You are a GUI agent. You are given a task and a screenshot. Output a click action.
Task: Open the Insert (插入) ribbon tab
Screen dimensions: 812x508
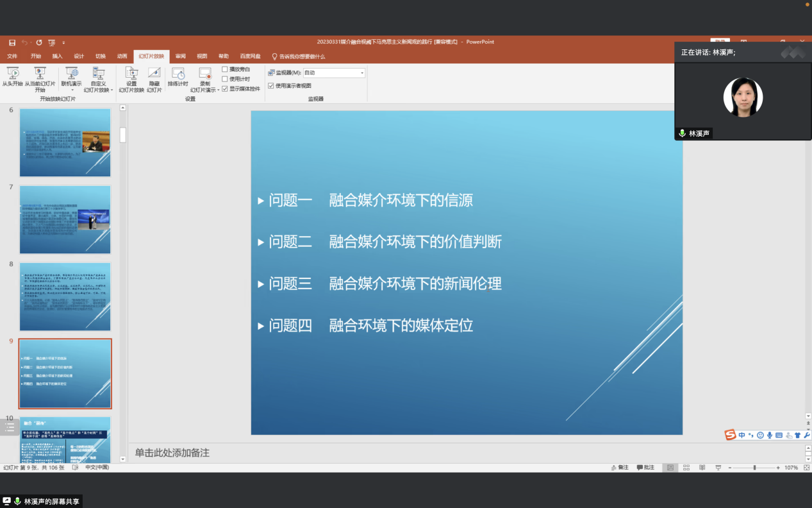tap(57, 56)
